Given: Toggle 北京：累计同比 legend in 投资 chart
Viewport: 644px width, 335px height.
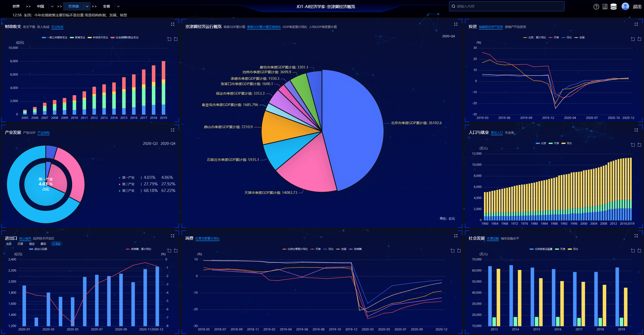Looking at the screenshot, I should click(535, 38).
